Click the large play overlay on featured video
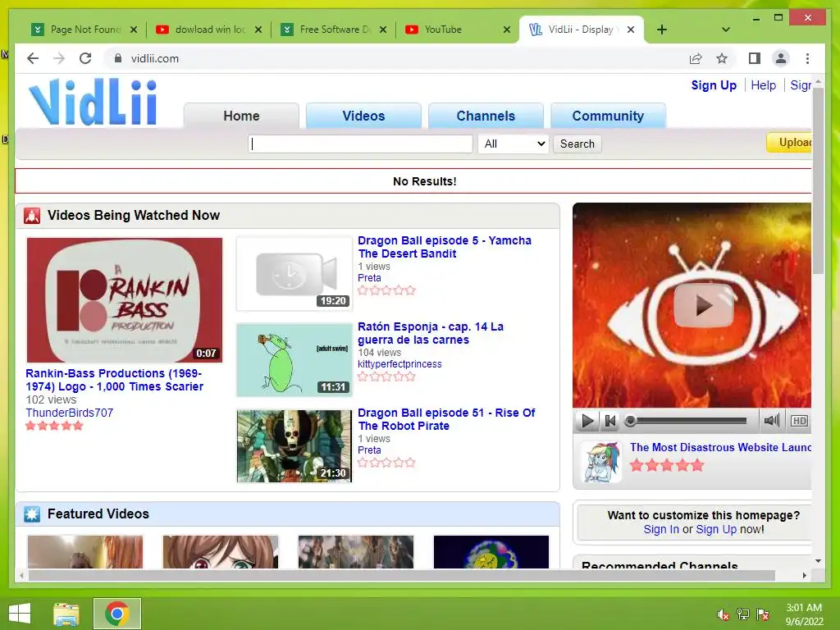Screen dimensions: 840x630 pyautogui.click(x=703, y=305)
